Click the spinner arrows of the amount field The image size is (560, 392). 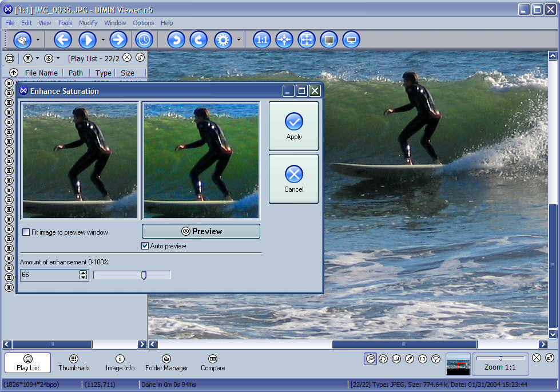83,275
